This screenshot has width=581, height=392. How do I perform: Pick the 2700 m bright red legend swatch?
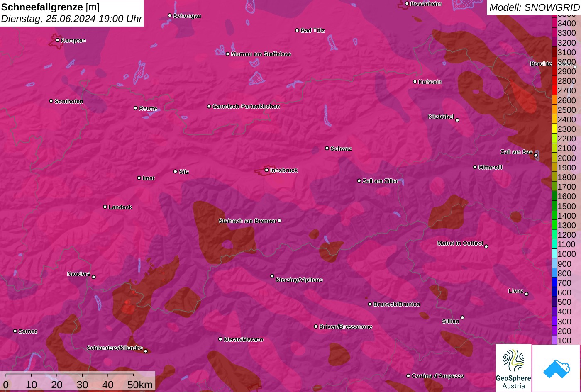(x=554, y=90)
